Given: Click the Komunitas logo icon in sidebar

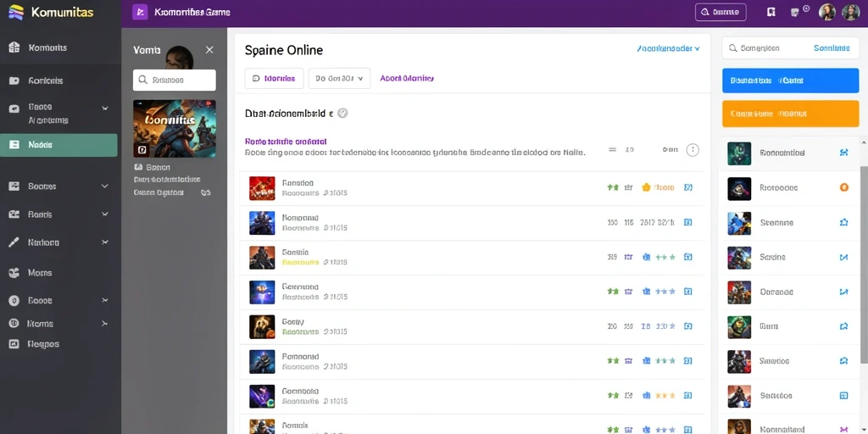Looking at the screenshot, I should [x=16, y=12].
